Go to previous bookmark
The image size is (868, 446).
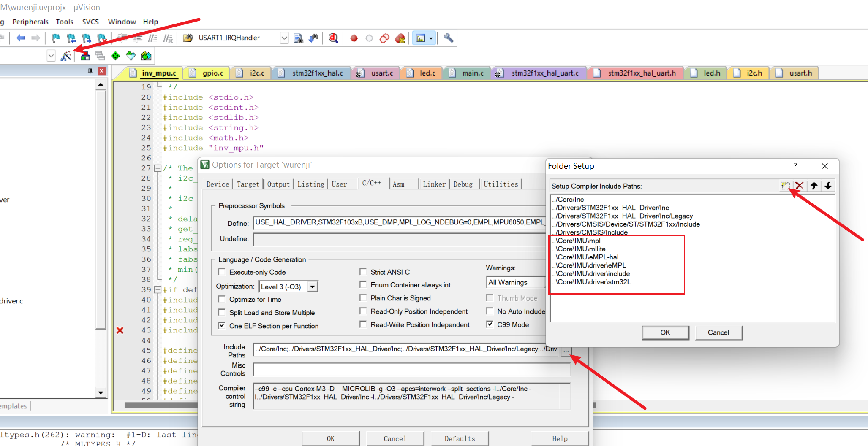pyautogui.click(x=71, y=38)
